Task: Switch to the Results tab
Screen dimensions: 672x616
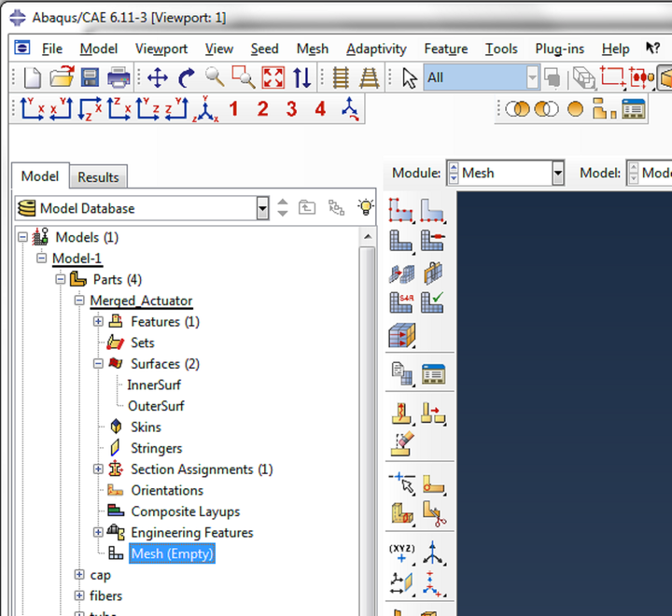Action: 98,177
